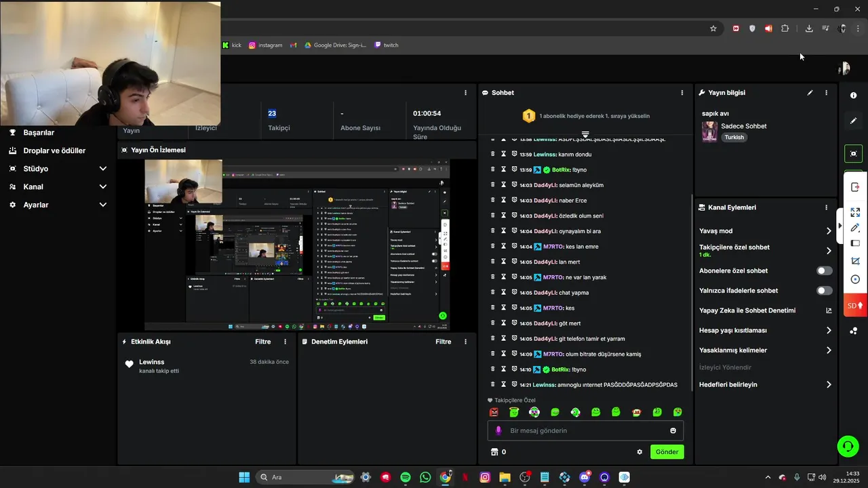Edit stream info with the pencil icon
The image size is (868, 488).
click(810, 93)
